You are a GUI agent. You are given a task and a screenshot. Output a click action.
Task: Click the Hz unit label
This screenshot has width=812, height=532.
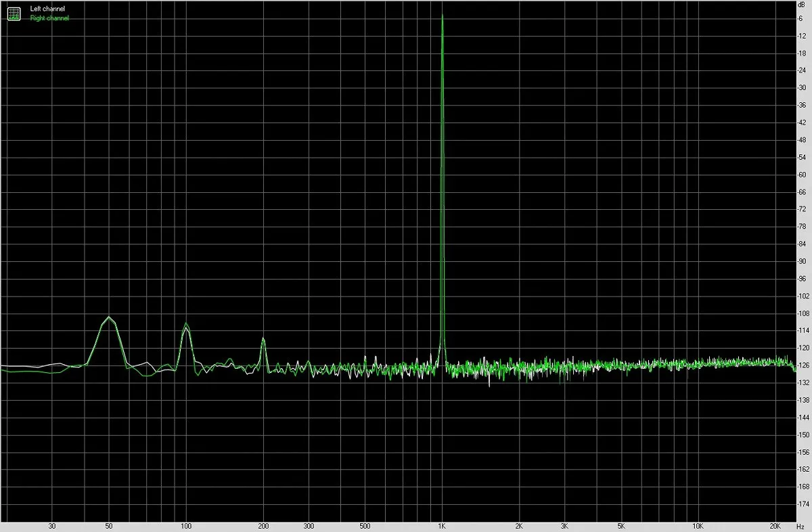801,526
